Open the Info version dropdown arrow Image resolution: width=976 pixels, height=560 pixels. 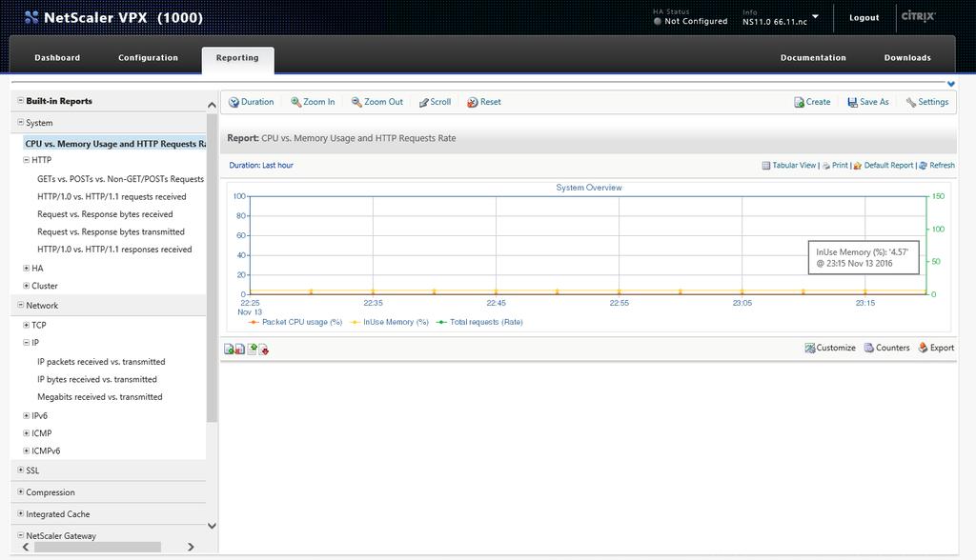816,17
